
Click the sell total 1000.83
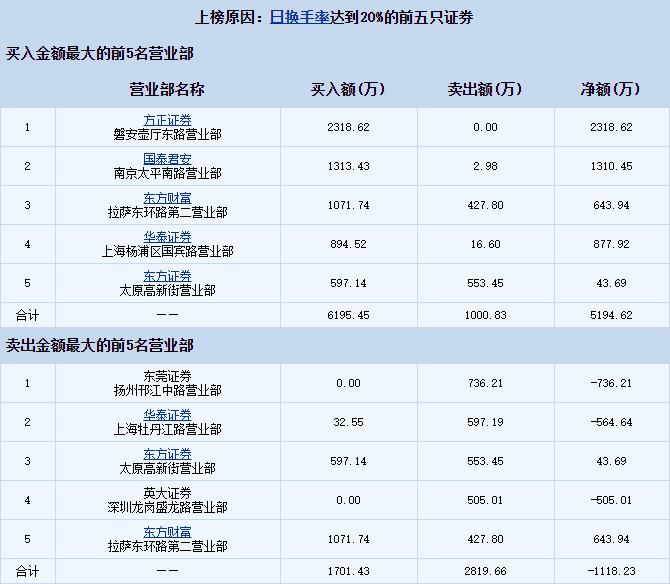click(x=485, y=315)
